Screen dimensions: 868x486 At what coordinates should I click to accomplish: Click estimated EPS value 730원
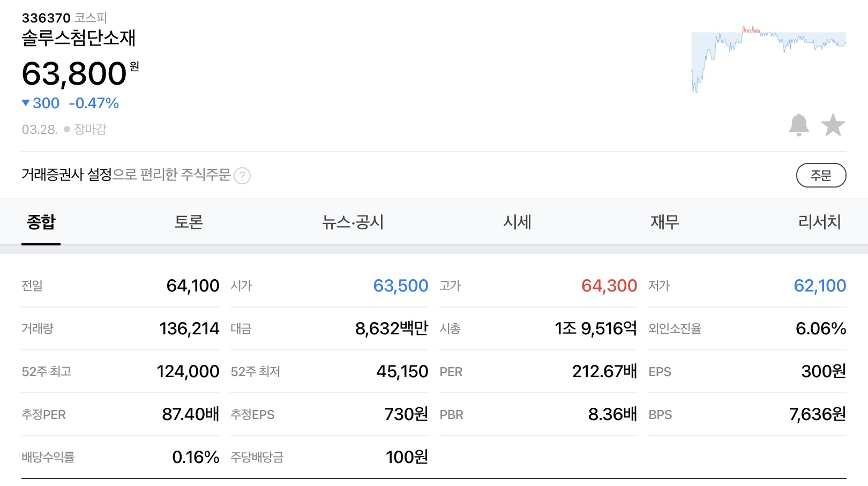pyautogui.click(x=406, y=414)
